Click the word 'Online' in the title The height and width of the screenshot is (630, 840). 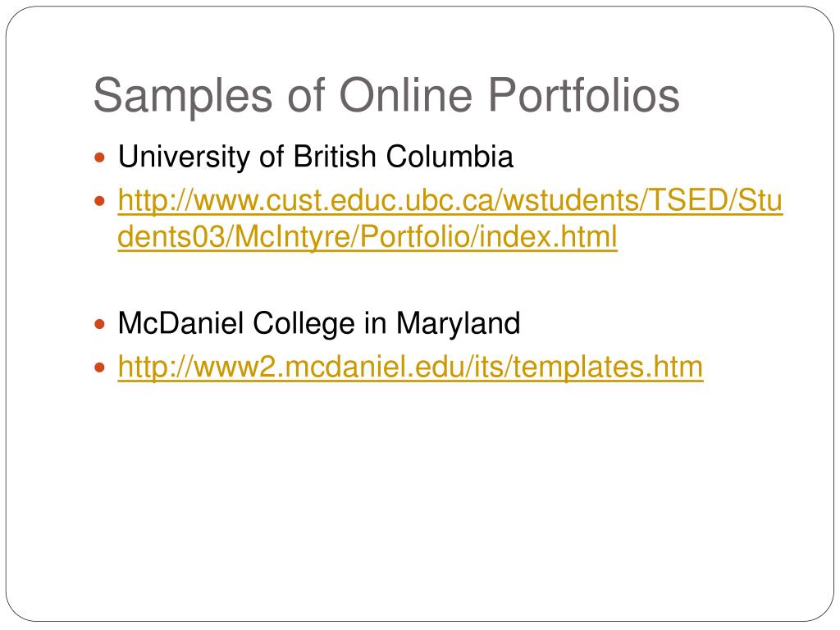pos(406,95)
